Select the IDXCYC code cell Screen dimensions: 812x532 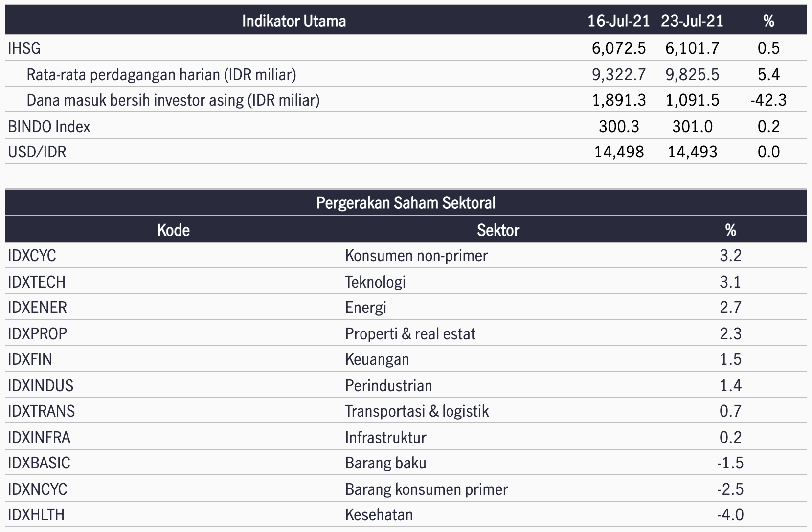coord(32,256)
